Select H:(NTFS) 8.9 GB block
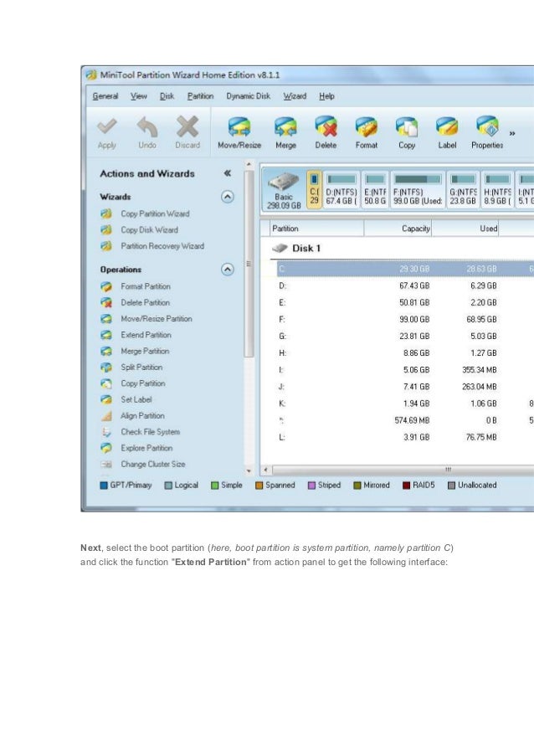 pos(497,189)
